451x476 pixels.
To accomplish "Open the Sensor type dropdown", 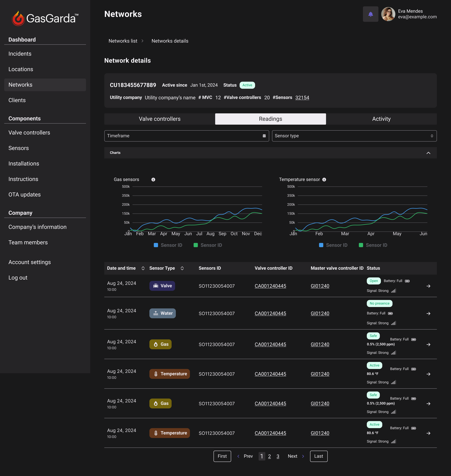I will coord(354,136).
